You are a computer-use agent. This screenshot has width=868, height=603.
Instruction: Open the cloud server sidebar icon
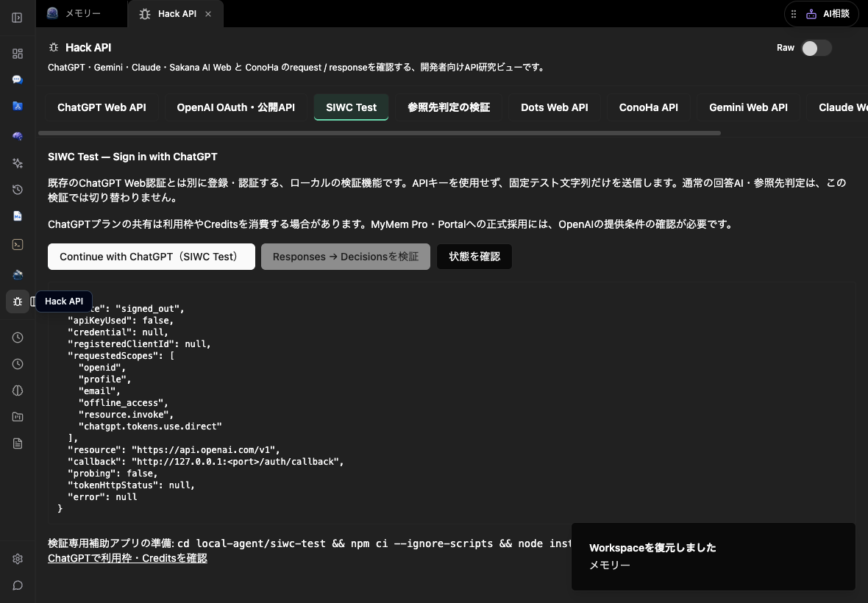click(17, 274)
